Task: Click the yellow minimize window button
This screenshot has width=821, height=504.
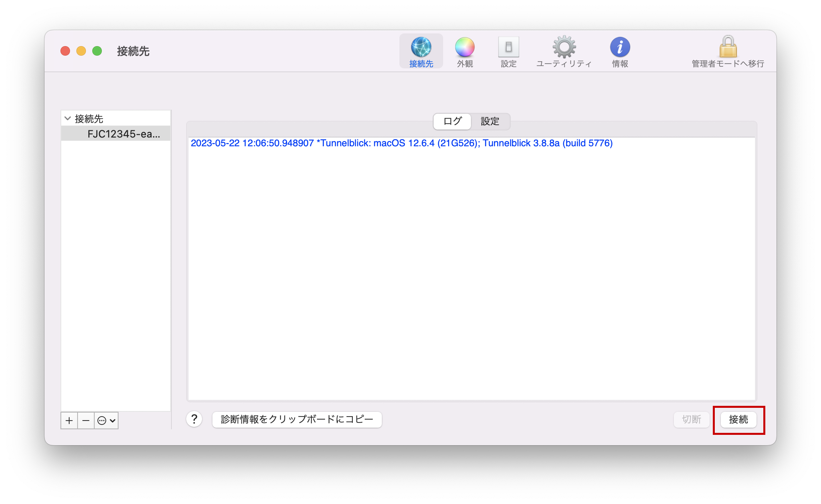Action: (x=81, y=51)
